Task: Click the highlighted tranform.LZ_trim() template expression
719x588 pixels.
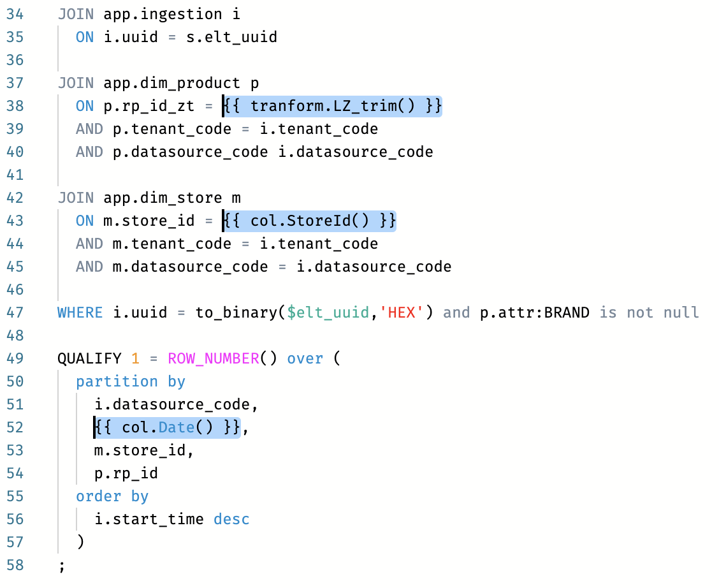Action: (x=332, y=106)
